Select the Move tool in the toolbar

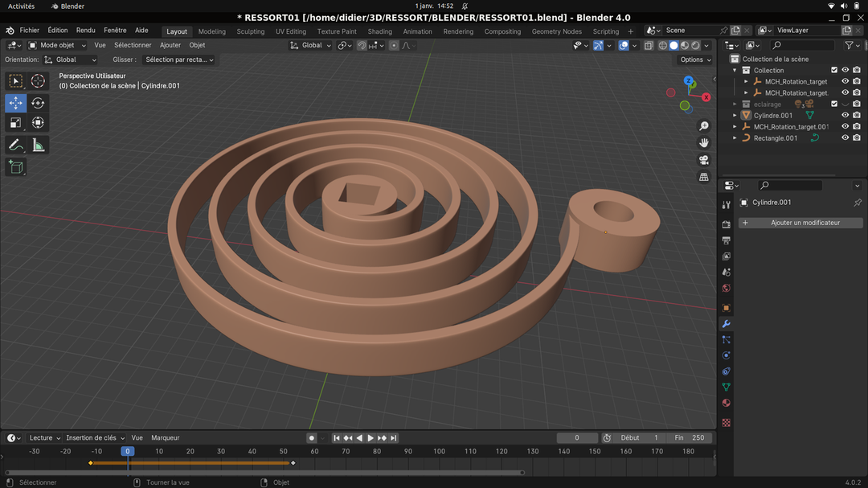pos(15,103)
